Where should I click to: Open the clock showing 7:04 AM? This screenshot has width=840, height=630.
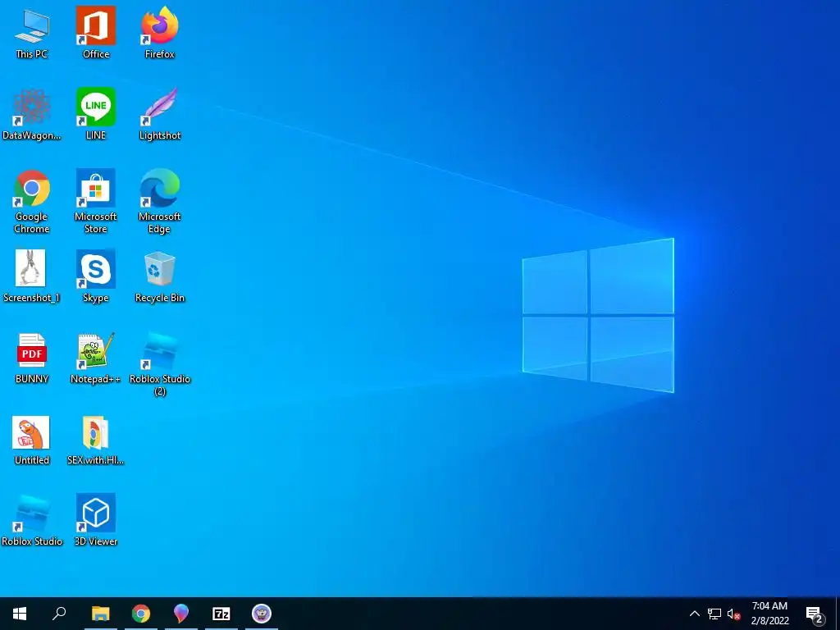tap(769, 614)
